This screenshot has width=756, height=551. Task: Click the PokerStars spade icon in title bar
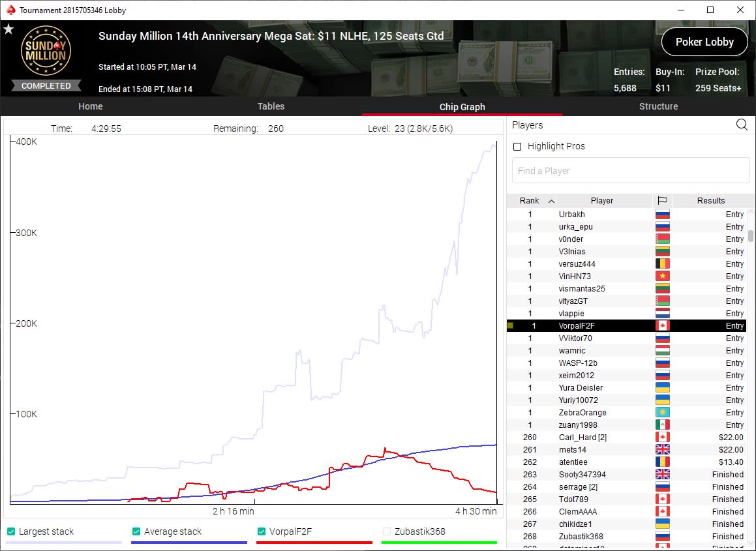(10, 10)
